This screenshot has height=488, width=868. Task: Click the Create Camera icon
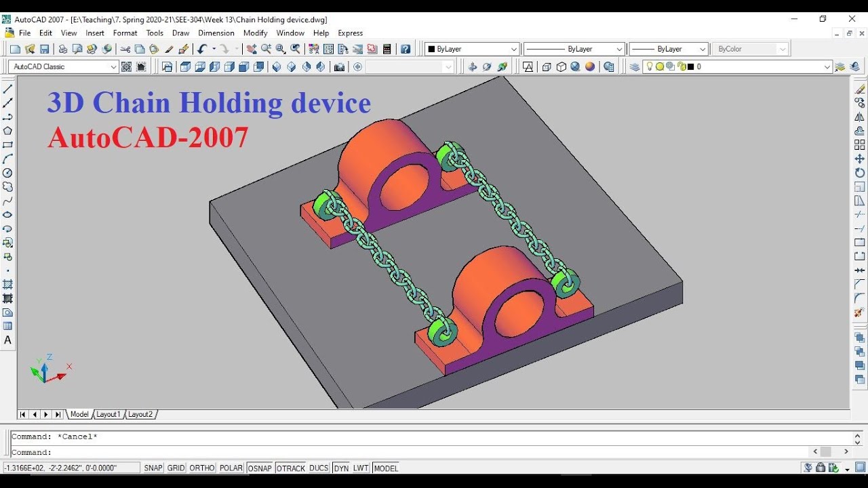[339, 66]
